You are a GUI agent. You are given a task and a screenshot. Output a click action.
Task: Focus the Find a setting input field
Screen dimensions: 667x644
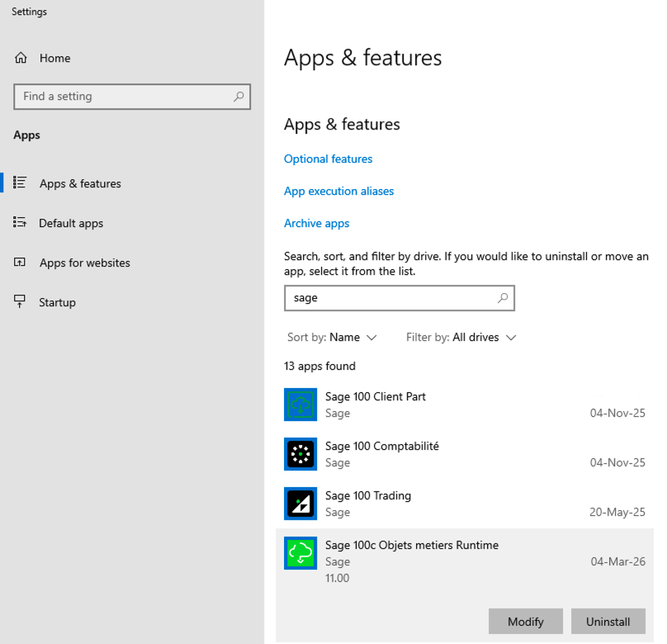coord(124,97)
